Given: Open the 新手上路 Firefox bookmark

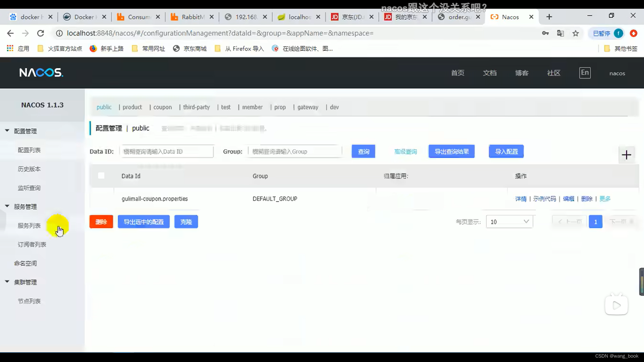Looking at the screenshot, I should (x=107, y=49).
